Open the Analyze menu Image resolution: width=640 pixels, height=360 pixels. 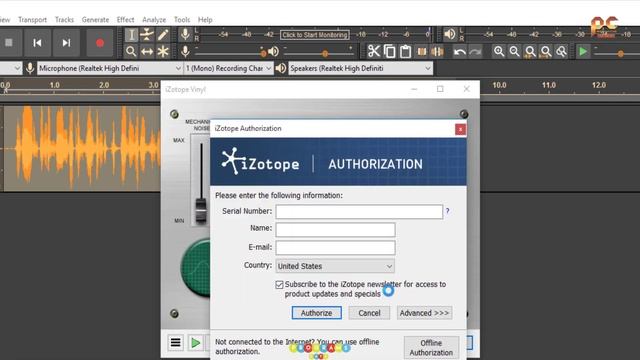point(154,20)
